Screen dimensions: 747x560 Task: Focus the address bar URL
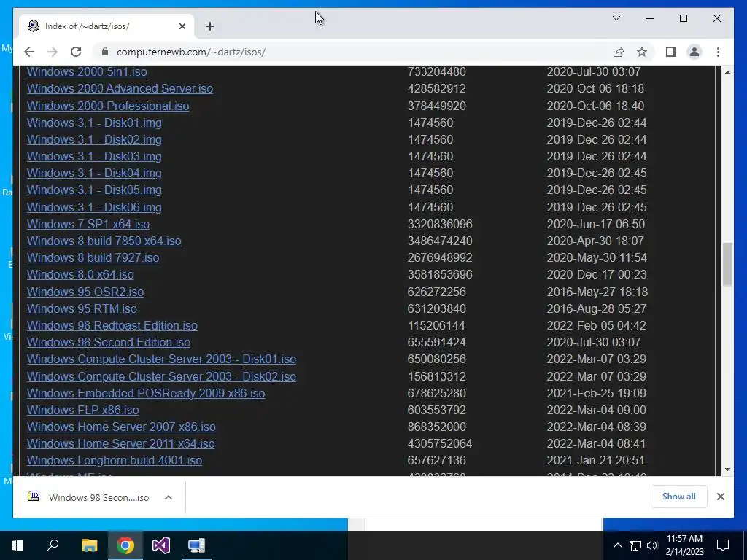coord(191,52)
